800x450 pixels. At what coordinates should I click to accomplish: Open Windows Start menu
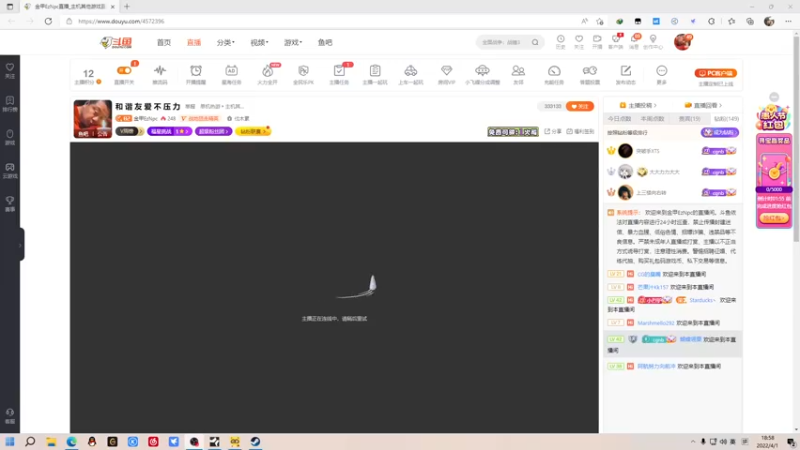(x=10, y=441)
